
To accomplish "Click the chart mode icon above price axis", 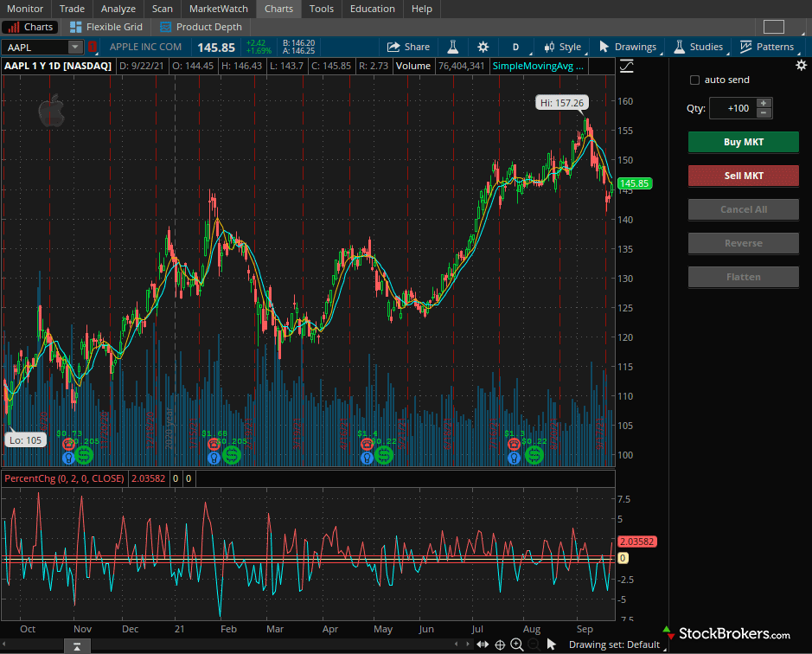I will pos(626,66).
